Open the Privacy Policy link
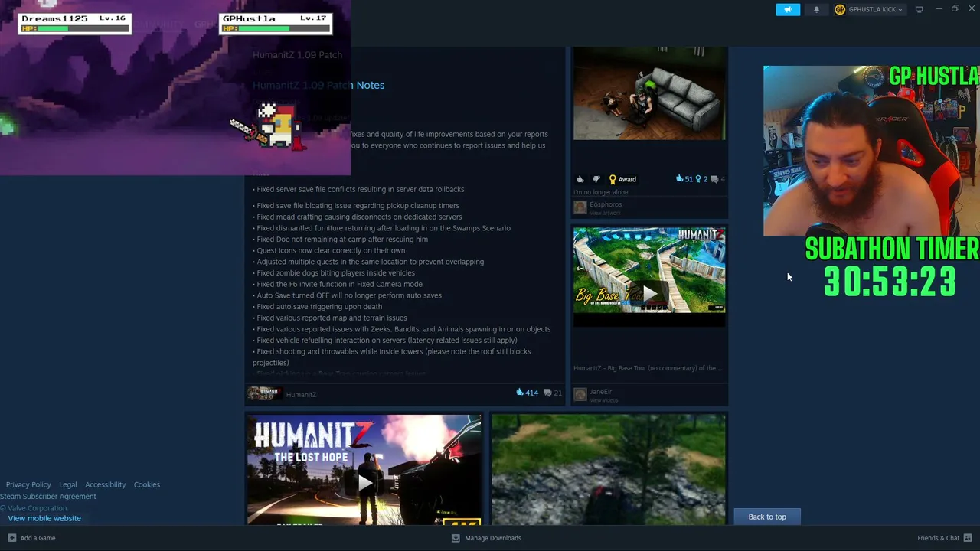980x551 pixels. [x=28, y=484]
